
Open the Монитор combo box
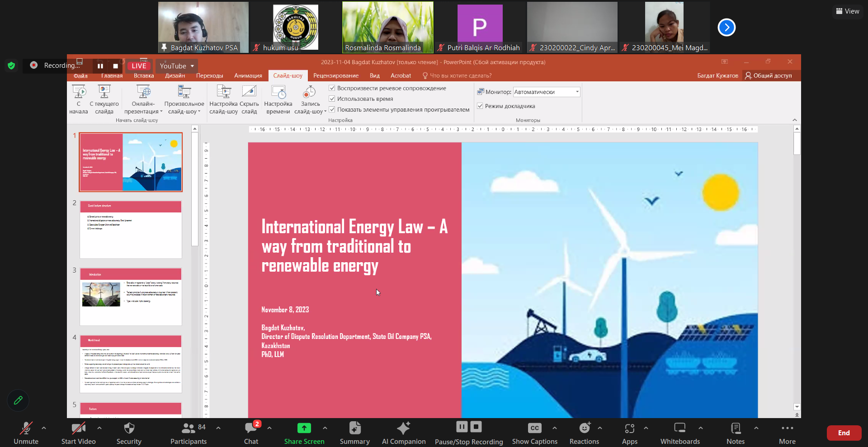tap(547, 92)
